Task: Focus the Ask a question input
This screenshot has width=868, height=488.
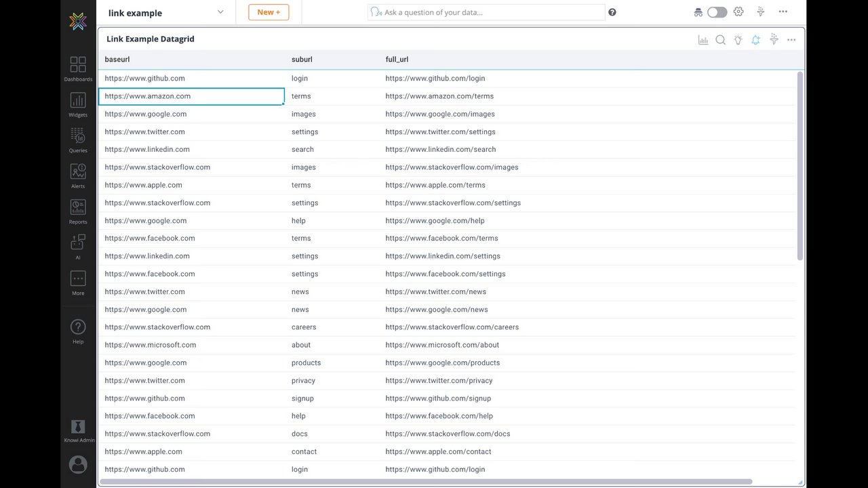Action: point(486,12)
